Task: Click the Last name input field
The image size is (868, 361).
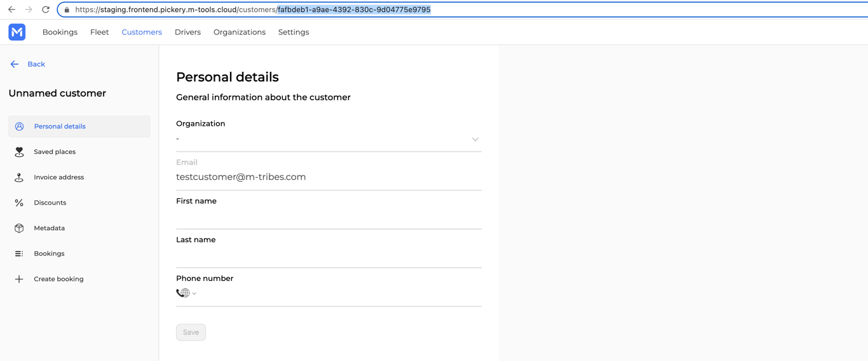Action: coord(329,255)
